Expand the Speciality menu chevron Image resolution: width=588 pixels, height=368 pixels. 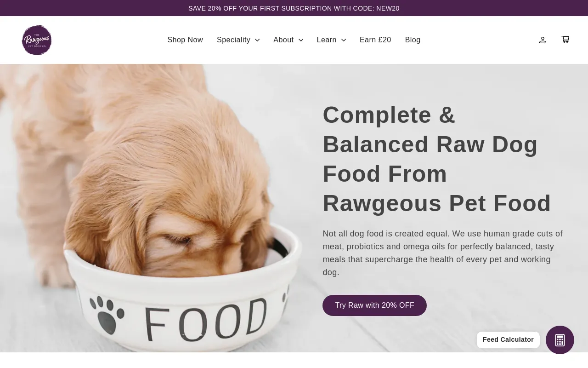[257, 40]
